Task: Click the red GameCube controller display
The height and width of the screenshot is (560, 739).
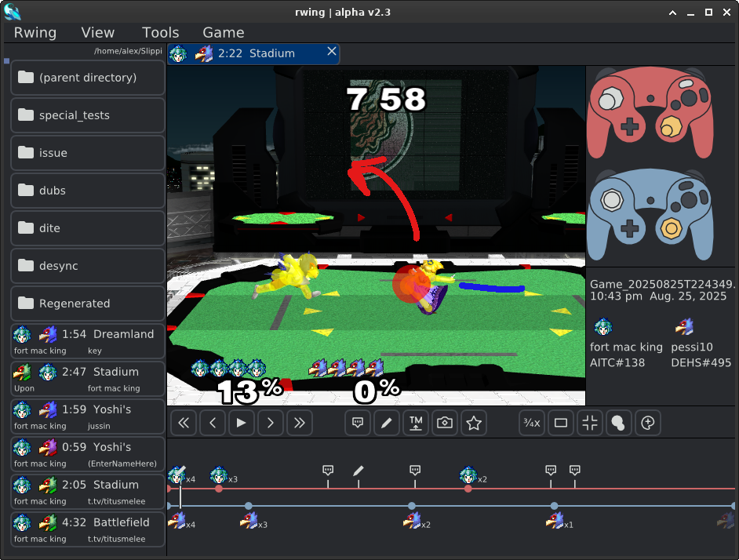Action: coord(651,112)
